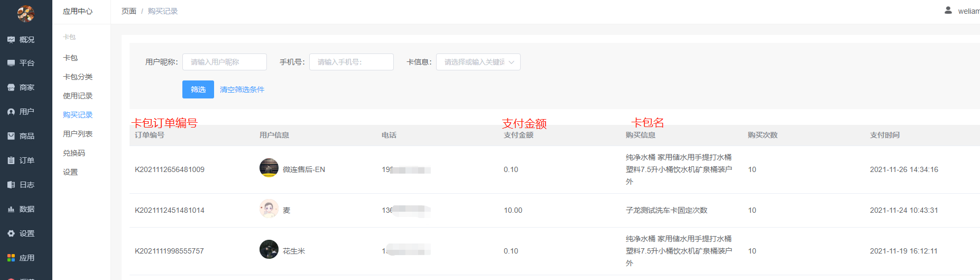This screenshot has width=980, height=280.
Task: Open the 订单 orders icon
Action: click(11, 160)
